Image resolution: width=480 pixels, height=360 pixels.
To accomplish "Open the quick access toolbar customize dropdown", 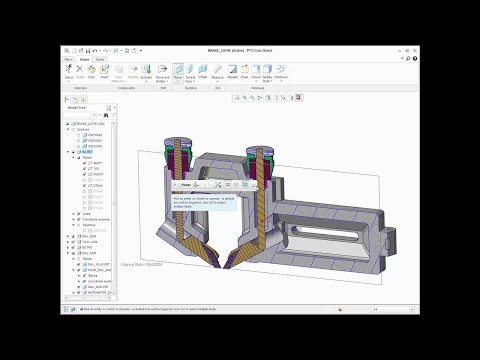I will pos(141,51).
